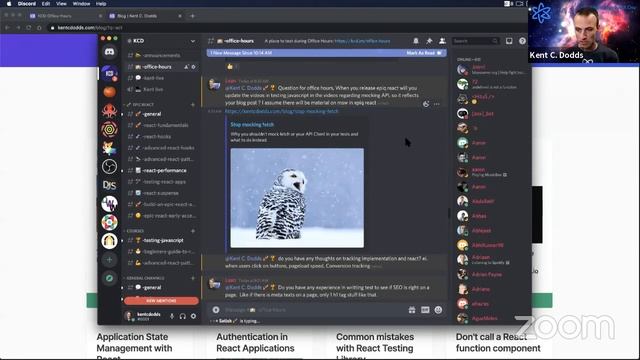Image resolution: width=640 pixels, height=360 pixels.
Task: Select react-hooks channel
Action: 162,136
